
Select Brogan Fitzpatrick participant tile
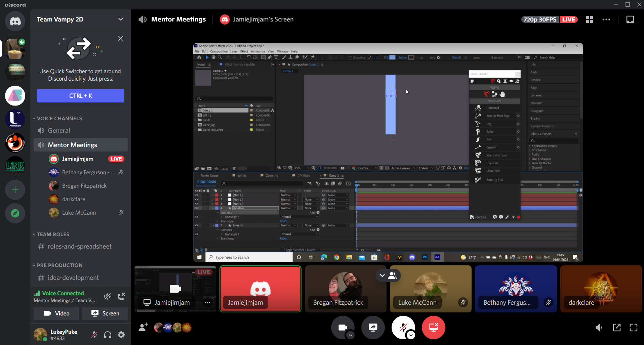346,289
